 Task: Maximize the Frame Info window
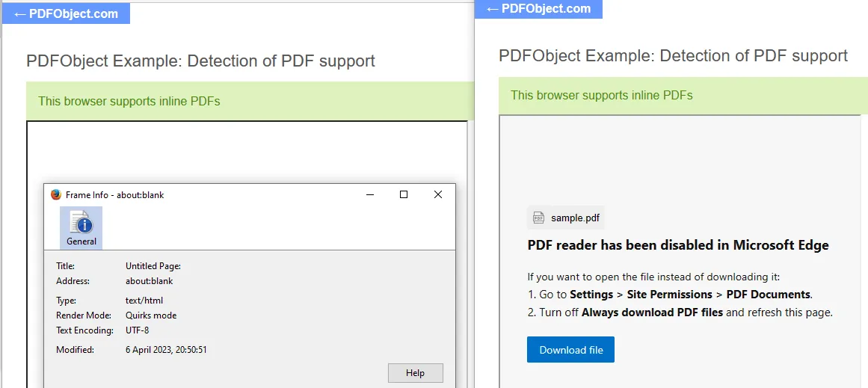(x=404, y=195)
